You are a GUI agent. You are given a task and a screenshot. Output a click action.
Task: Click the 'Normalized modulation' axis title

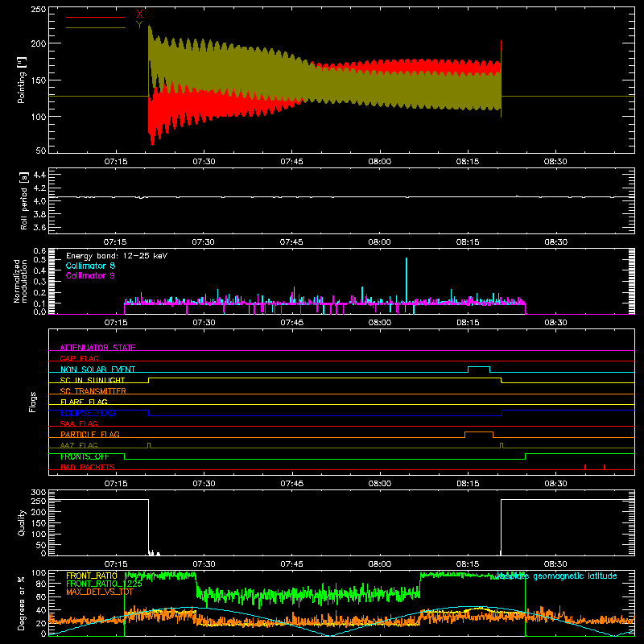(x=20, y=281)
